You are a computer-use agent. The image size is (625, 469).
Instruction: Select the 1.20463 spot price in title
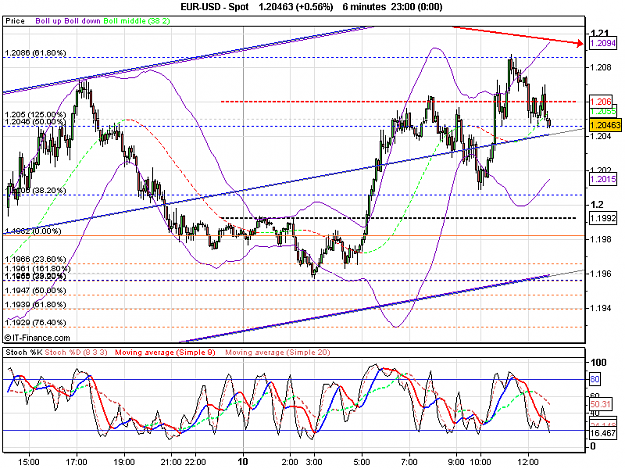tap(276, 7)
